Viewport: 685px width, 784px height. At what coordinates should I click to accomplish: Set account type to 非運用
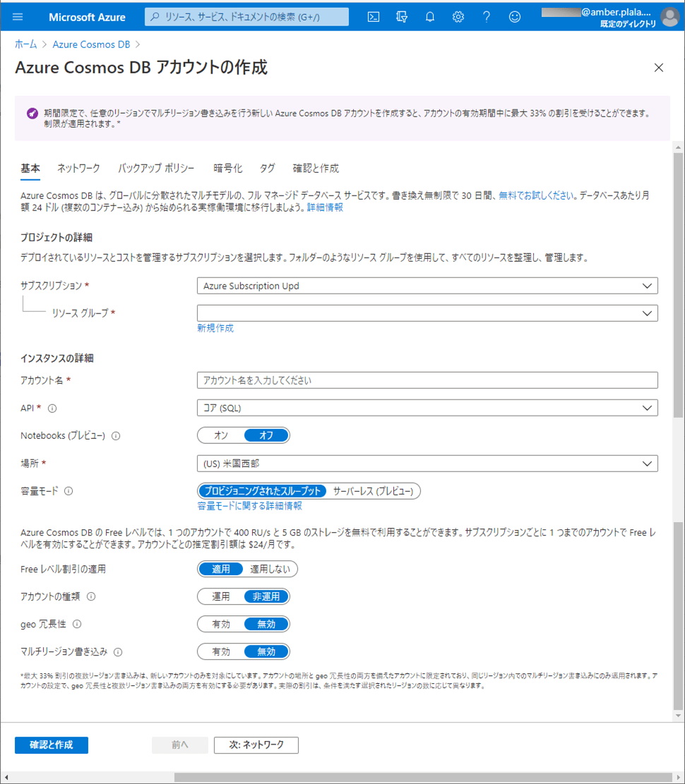tap(266, 596)
